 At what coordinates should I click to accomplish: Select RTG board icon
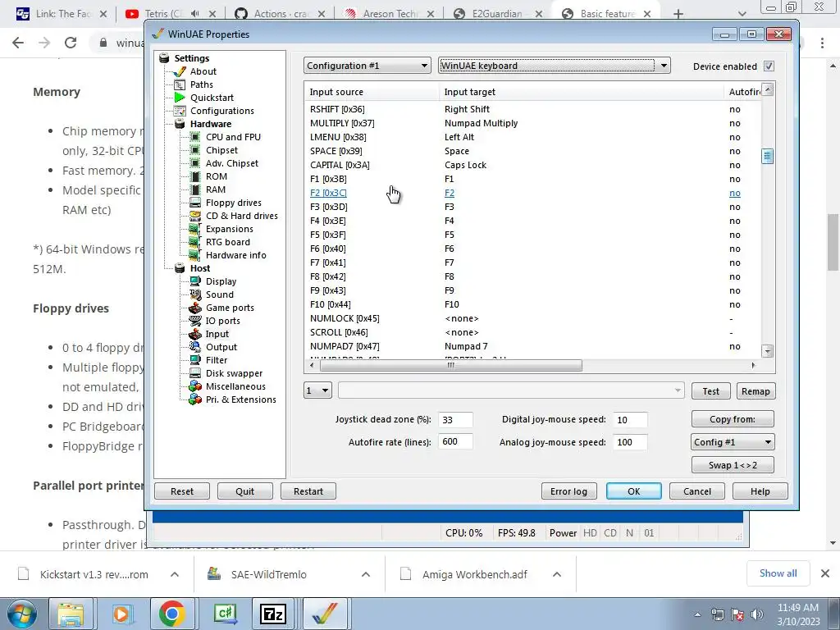195,242
